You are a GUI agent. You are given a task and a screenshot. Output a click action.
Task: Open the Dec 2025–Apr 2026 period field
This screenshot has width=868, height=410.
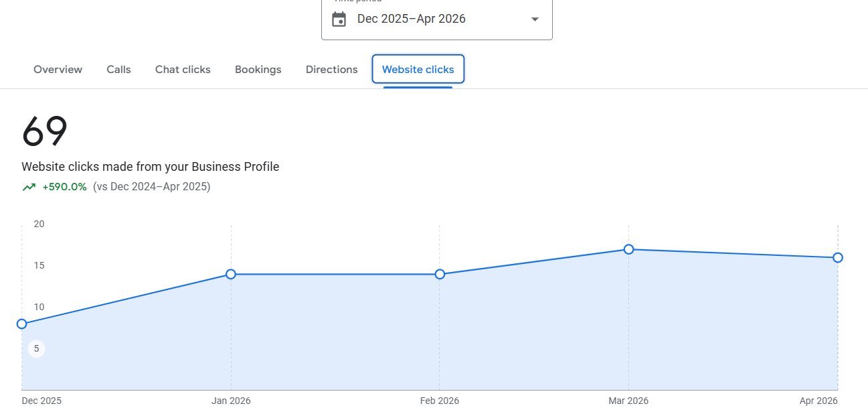tap(437, 19)
